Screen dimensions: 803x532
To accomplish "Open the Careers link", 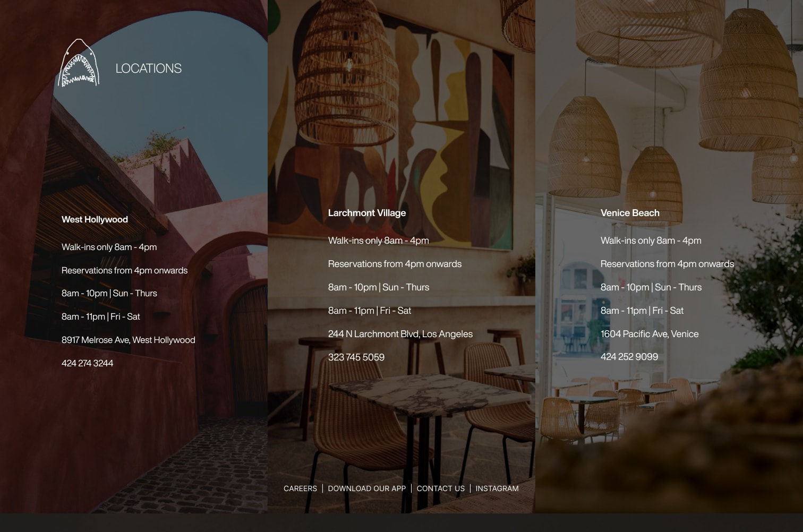I will (300, 488).
